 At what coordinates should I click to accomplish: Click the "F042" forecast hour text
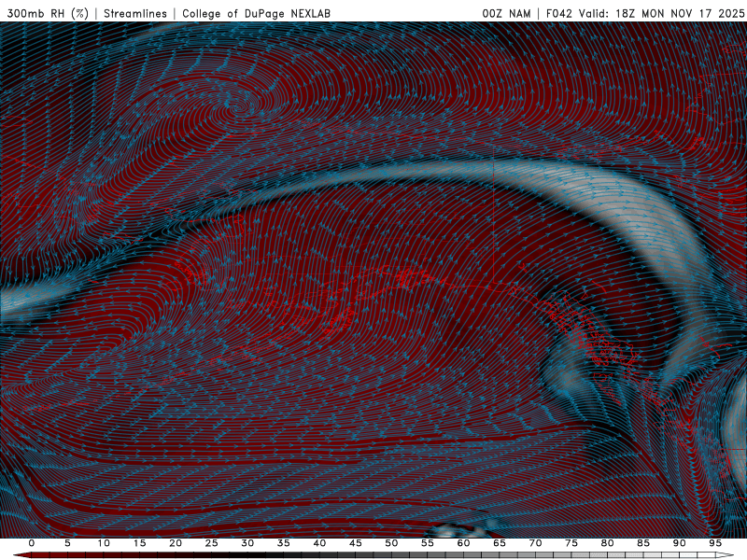pos(558,13)
